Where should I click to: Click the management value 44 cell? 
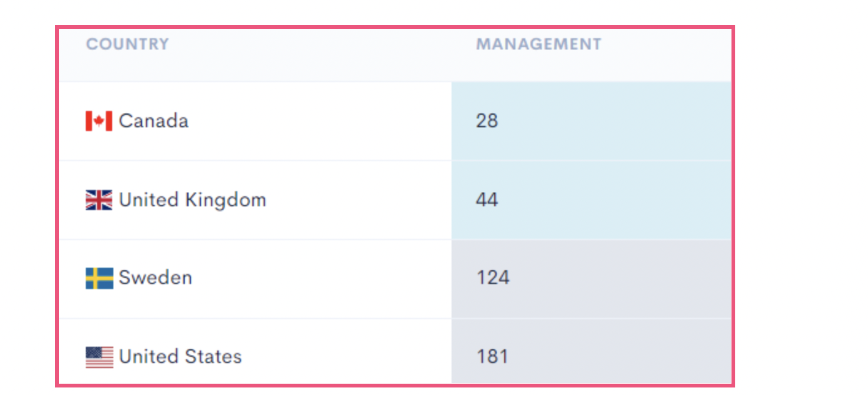pyautogui.click(x=591, y=200)
